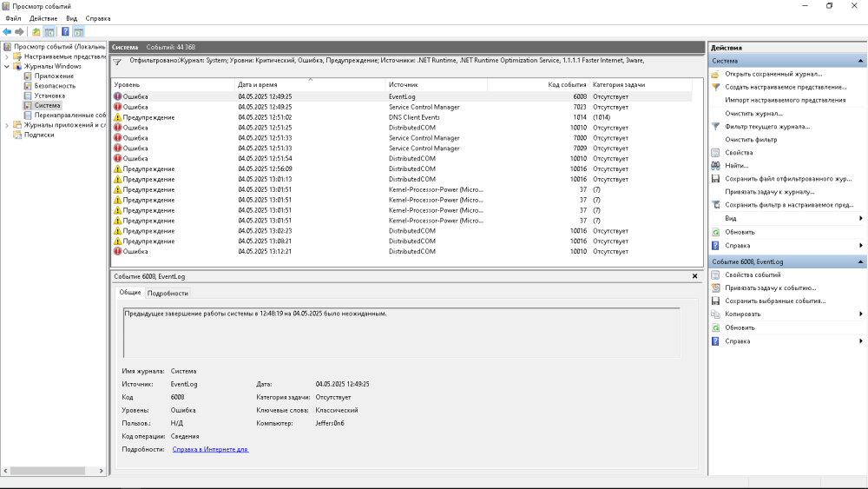Select the Безопасность log in the tree
The height and width of the screenshot is (489, 868).
[x=55, y=86]
